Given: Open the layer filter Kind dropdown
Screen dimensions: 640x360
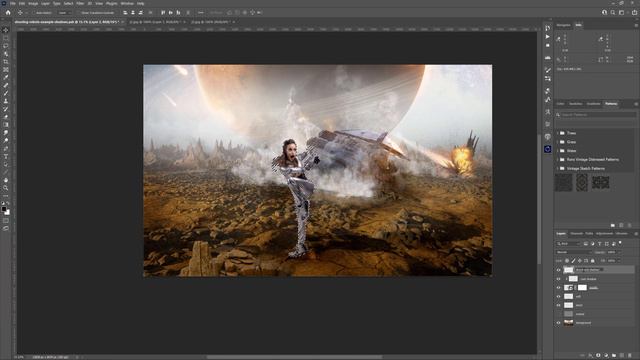Looking at the screenshot, I should coord(568,244).
